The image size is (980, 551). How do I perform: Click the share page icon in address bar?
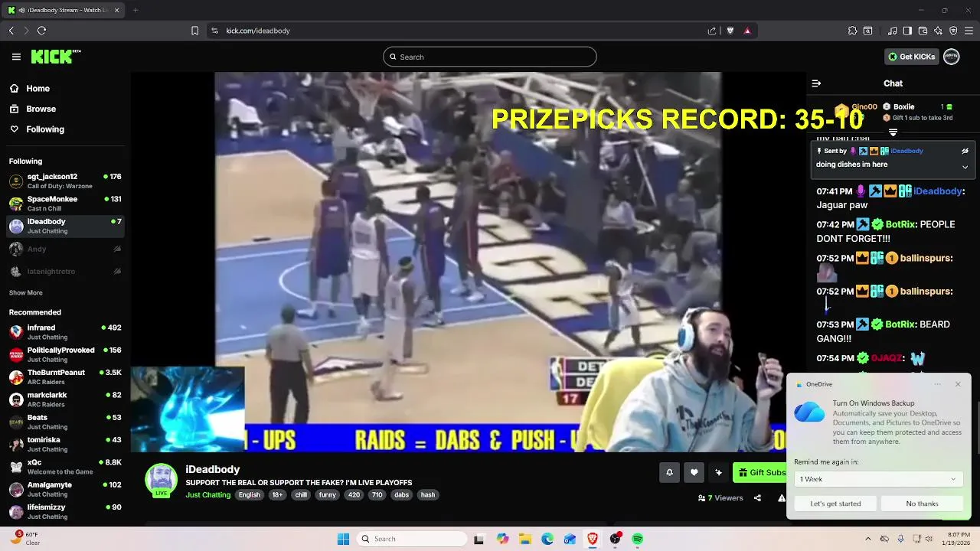[x=712, y=31]
